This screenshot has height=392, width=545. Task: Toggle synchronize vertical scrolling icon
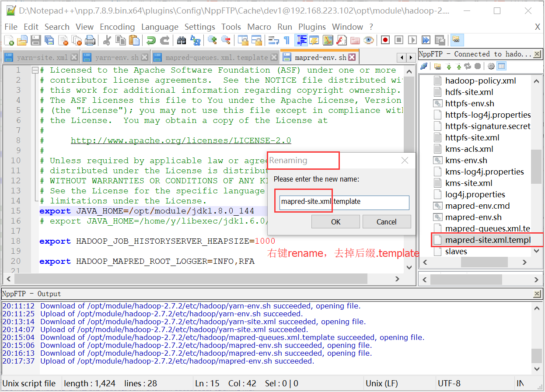[x=243, y=40]
